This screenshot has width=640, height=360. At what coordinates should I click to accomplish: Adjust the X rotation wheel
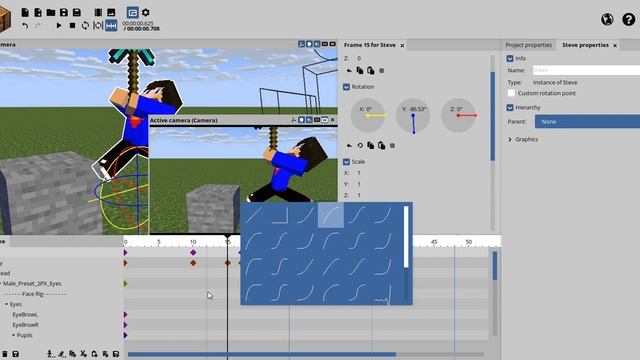click(x=368, y=116)
